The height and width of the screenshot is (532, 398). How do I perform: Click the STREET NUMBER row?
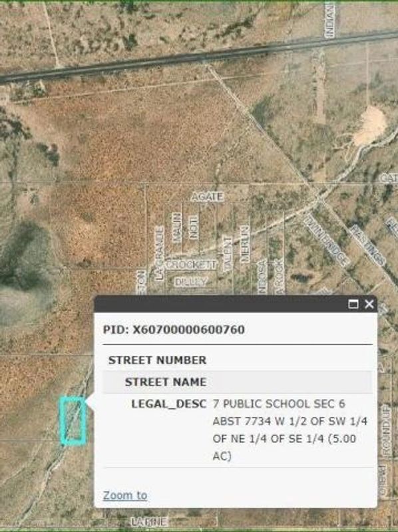(x=238, y=360)
